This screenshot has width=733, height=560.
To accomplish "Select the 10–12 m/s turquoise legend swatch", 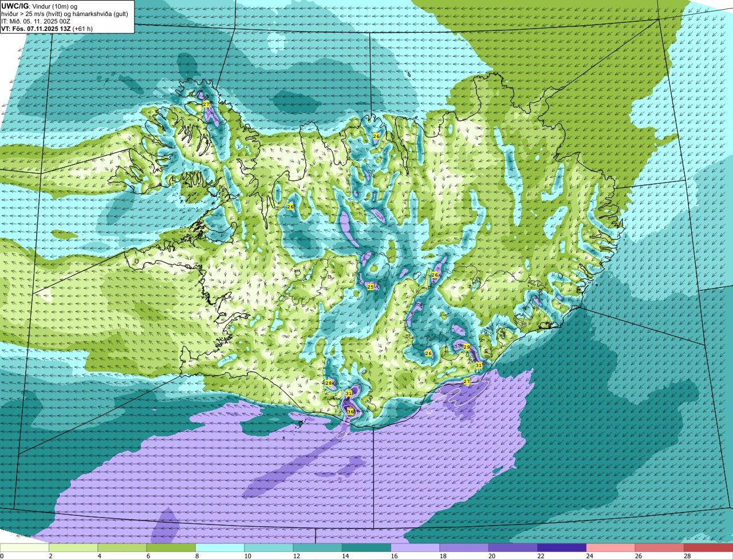I will 269,547.
